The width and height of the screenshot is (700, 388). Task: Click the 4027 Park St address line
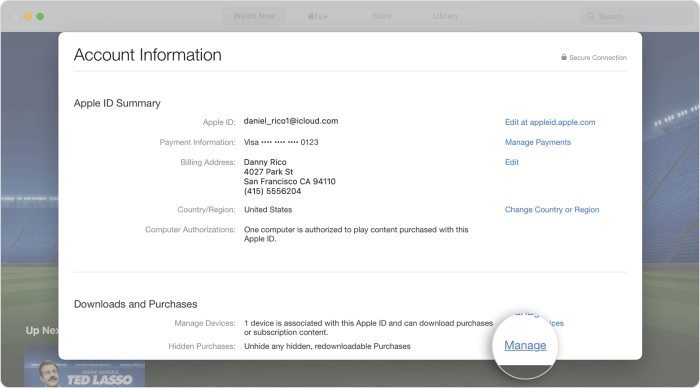(x=268, y=172)
